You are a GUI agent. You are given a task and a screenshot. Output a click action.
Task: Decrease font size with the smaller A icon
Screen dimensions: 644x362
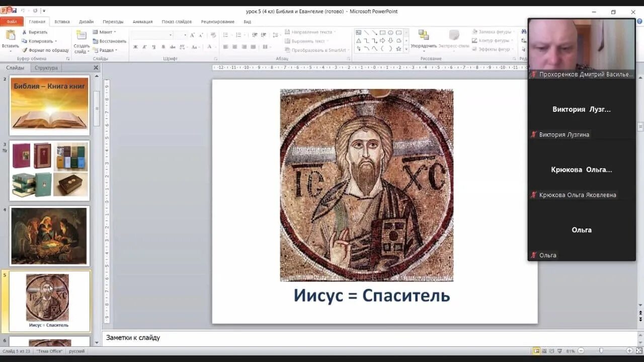coord(200,35)
